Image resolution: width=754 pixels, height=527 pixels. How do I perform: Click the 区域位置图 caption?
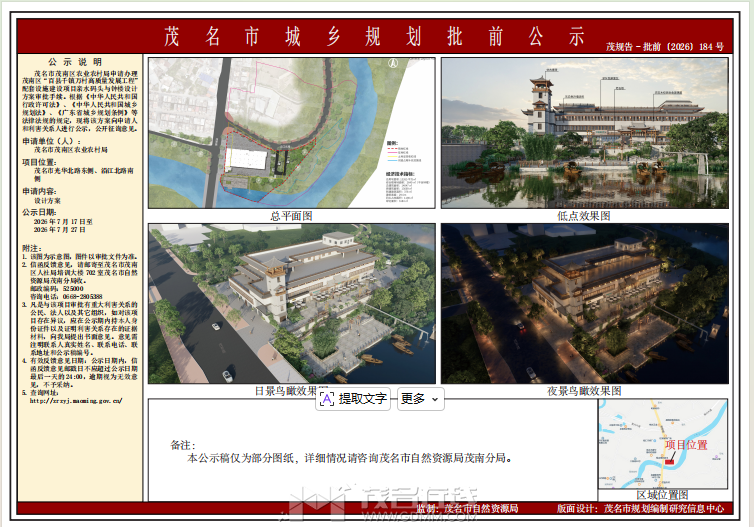(662, 495)
